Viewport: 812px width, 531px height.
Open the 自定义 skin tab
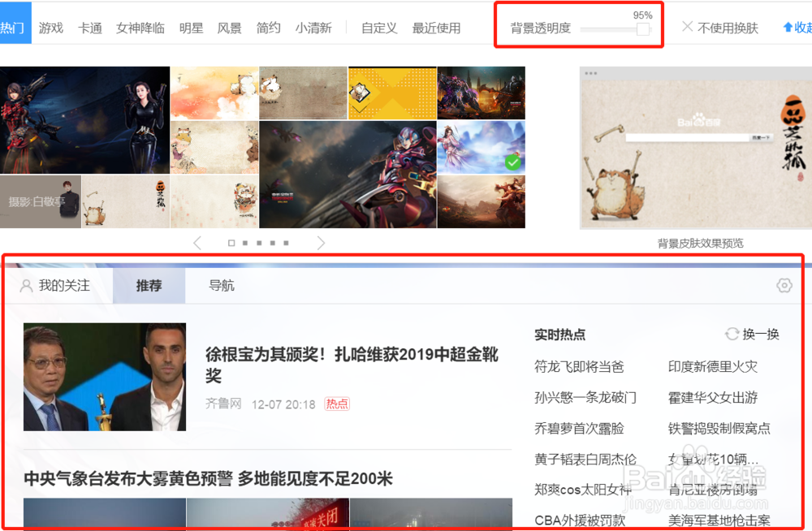(379, 28)
